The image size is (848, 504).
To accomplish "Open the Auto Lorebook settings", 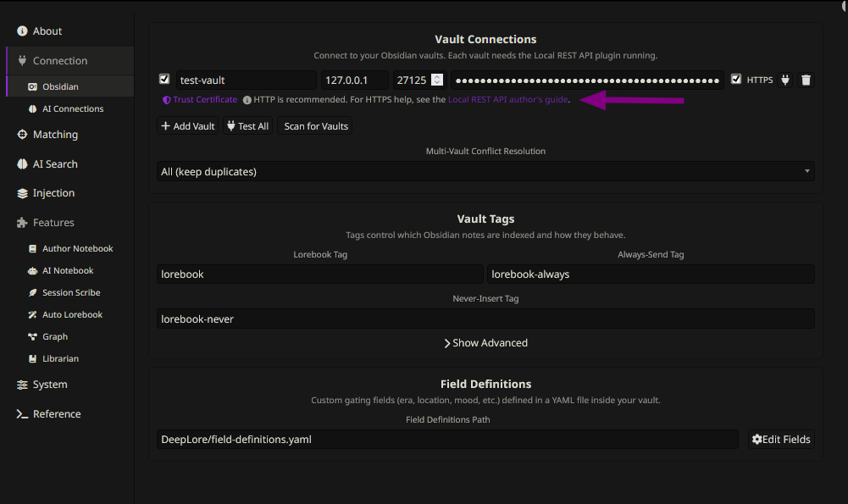I will tap(72, 315).
